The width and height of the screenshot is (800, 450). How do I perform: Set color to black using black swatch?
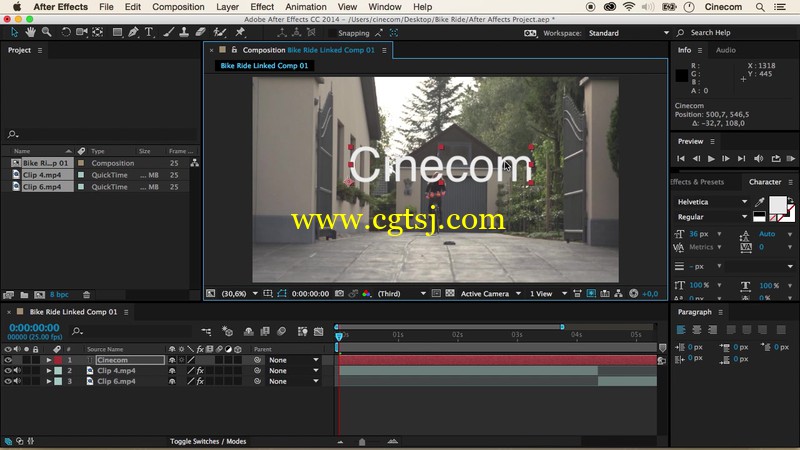click(759, 215)
